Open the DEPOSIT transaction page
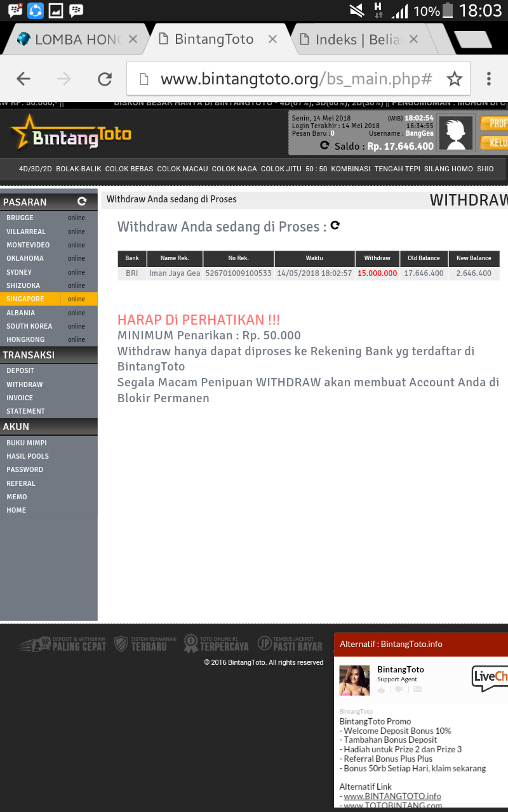 20,370
